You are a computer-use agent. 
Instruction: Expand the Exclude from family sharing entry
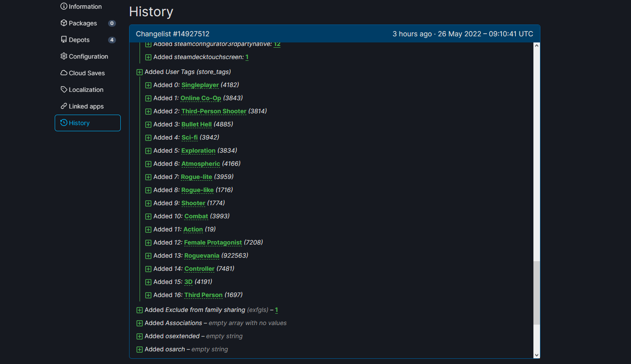[140, 310]
